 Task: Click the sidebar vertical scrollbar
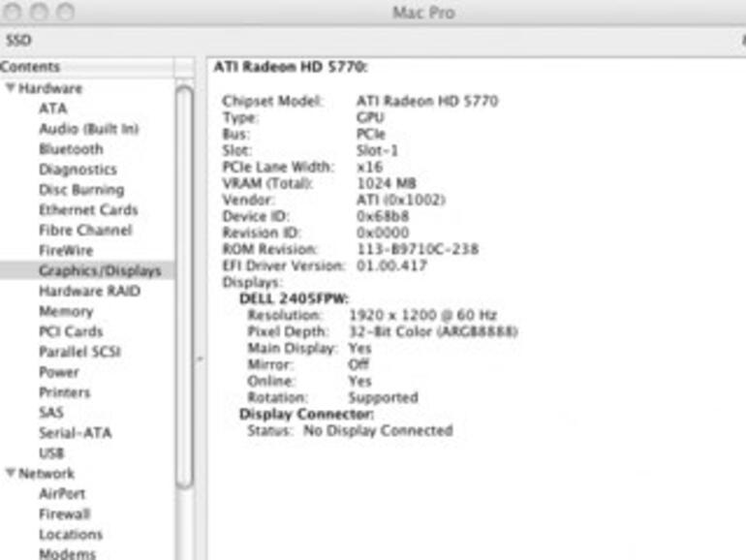point(185,286)
